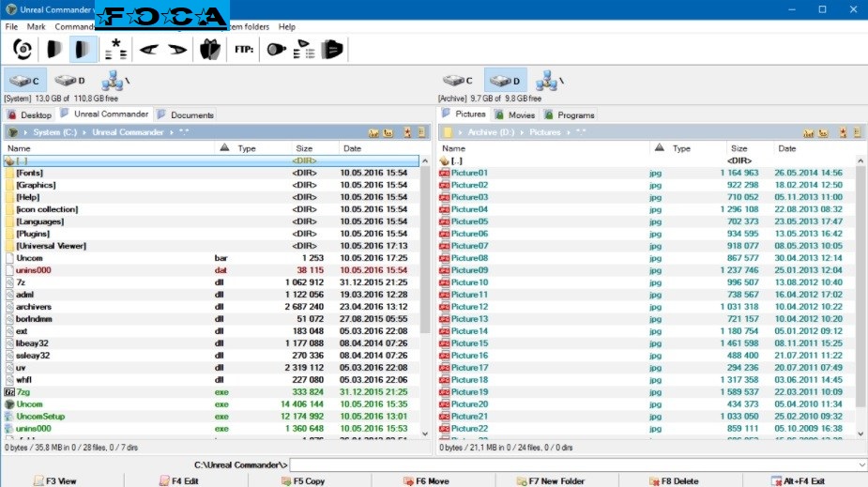Switch to the Desktop tab

[x=29, y=114]
